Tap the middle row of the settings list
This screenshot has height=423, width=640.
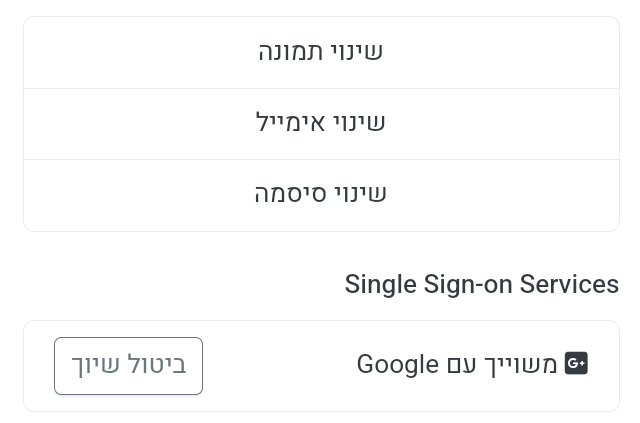[321, 123]
